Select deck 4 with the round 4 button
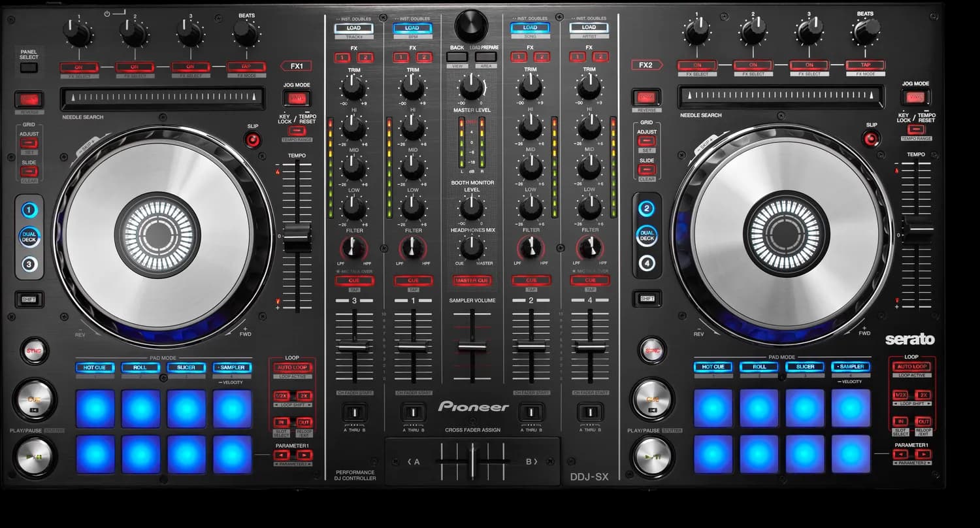This screenshot has width=980, height=528. (647, 263)
